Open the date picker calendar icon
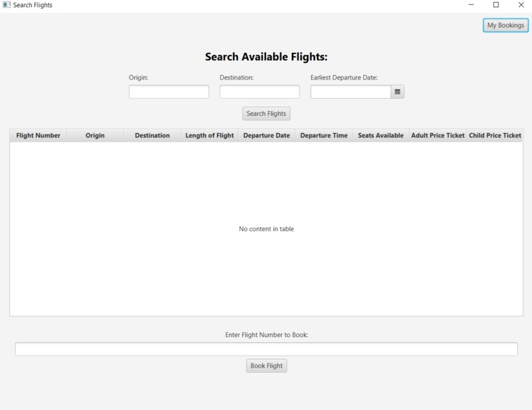 pos(398,92)
